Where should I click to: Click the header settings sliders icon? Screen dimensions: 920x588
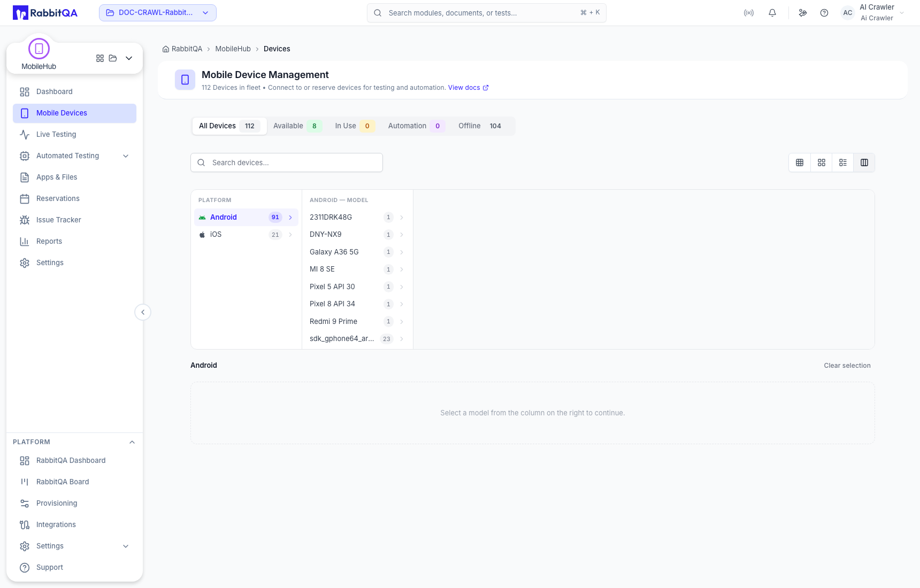coord(803,13)
